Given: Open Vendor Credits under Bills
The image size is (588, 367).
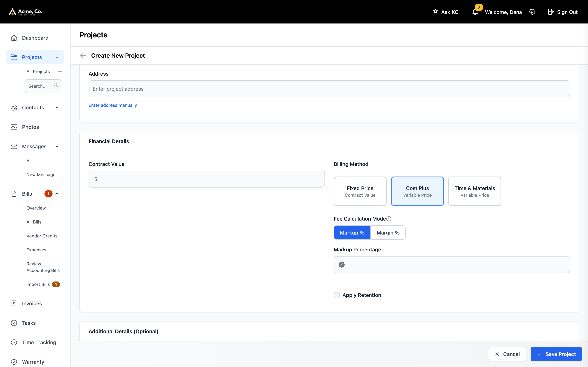Looking at the screenshot, I should 42,236.
